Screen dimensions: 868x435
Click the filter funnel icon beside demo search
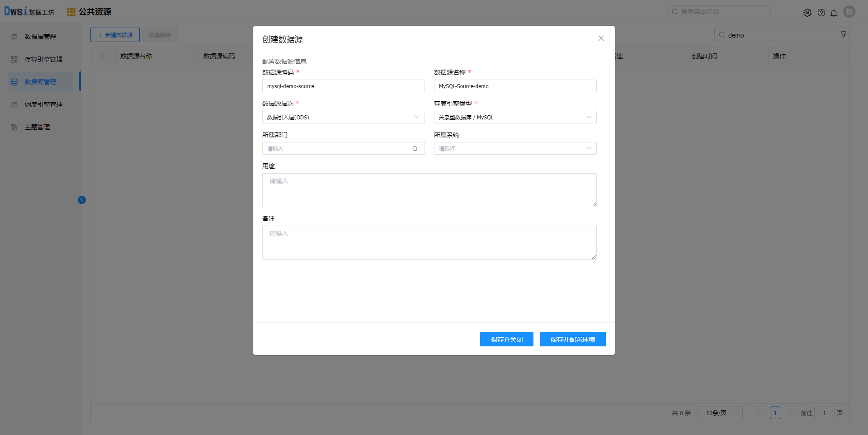click(x=843, y=34)
